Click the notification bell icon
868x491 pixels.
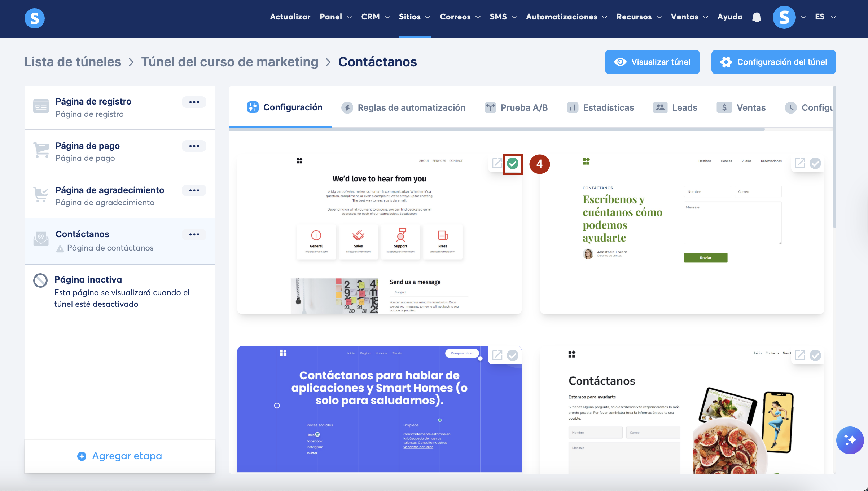pyautogui.click(x=757, y=17)
